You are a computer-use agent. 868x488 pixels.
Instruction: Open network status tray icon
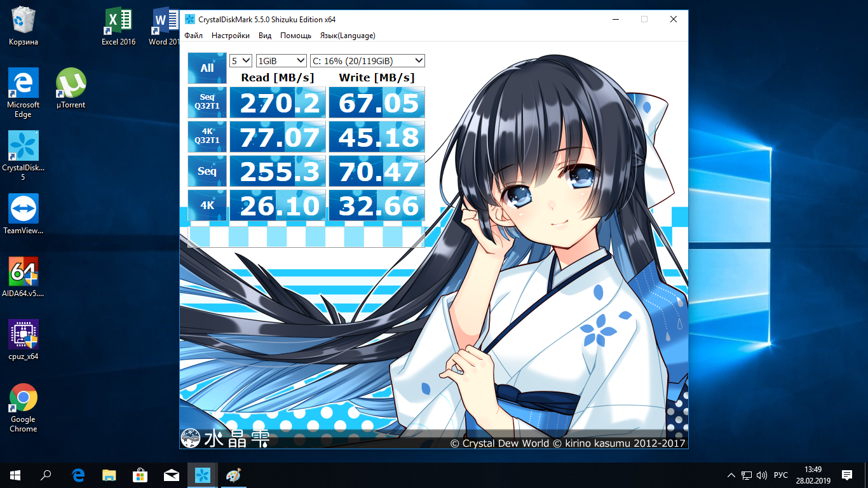[747, 475]
